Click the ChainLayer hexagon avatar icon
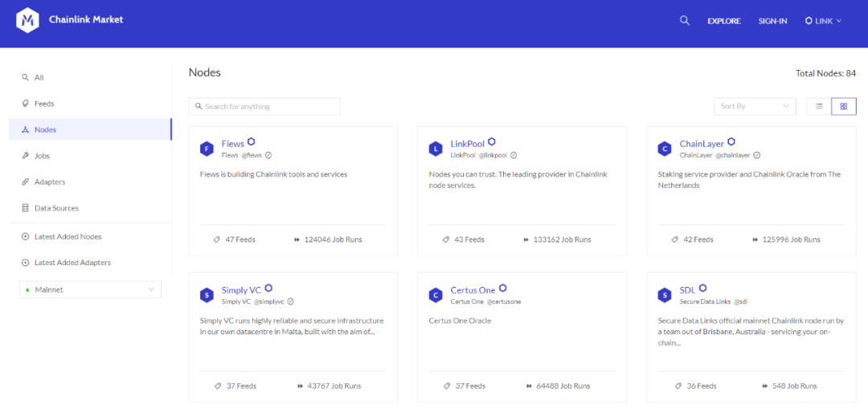This screenshot has width=868, height=409. (665, 149)
